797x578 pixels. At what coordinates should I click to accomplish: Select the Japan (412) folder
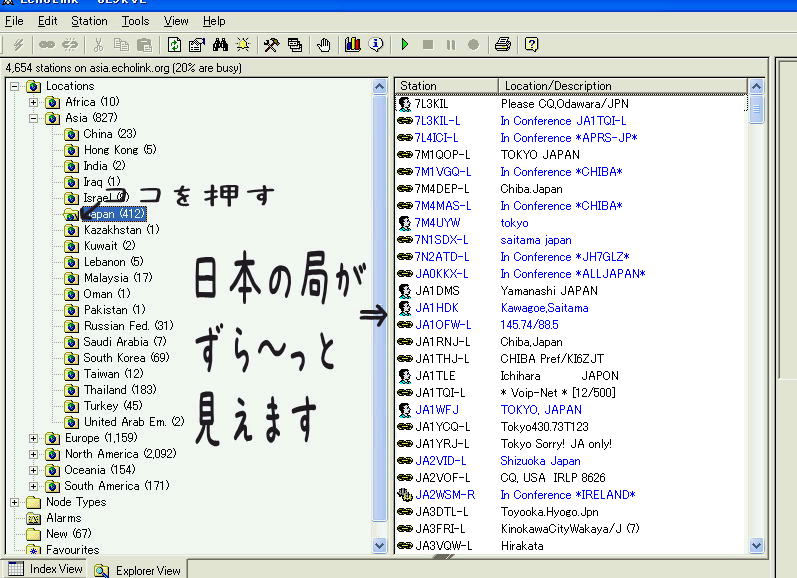pos(114,214)
